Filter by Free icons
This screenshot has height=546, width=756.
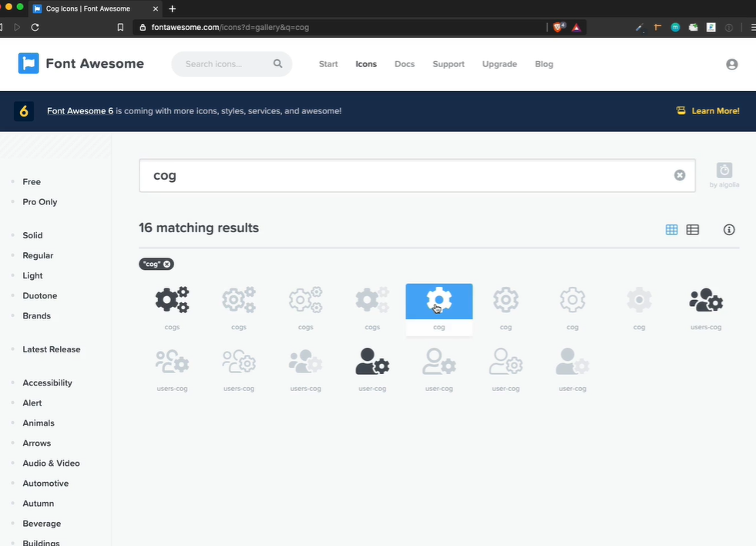(x=32, y=182)
